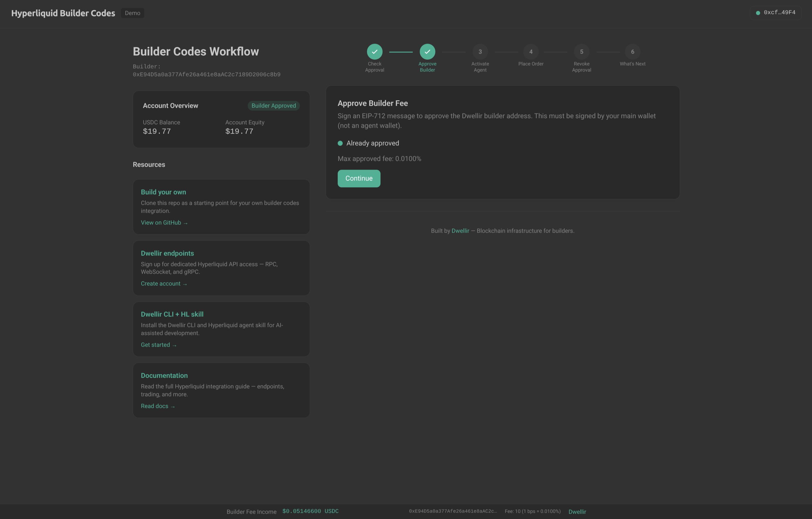Select the Approve Builder step checkmark
This screenshot has width=812, height=519.
(x=427, y=52)
